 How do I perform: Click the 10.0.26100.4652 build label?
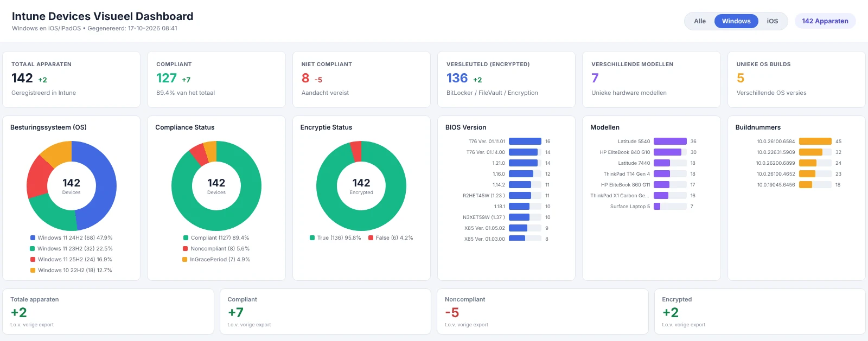776,174
